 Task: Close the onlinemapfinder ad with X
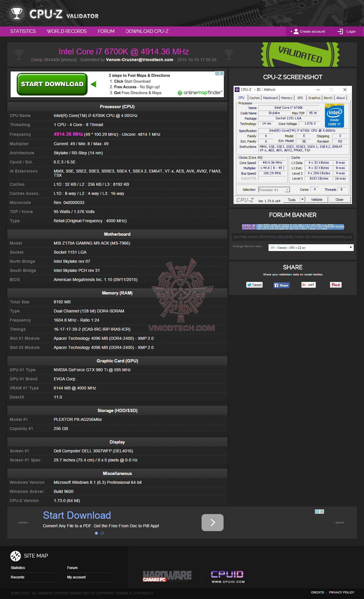coord(222,73)
